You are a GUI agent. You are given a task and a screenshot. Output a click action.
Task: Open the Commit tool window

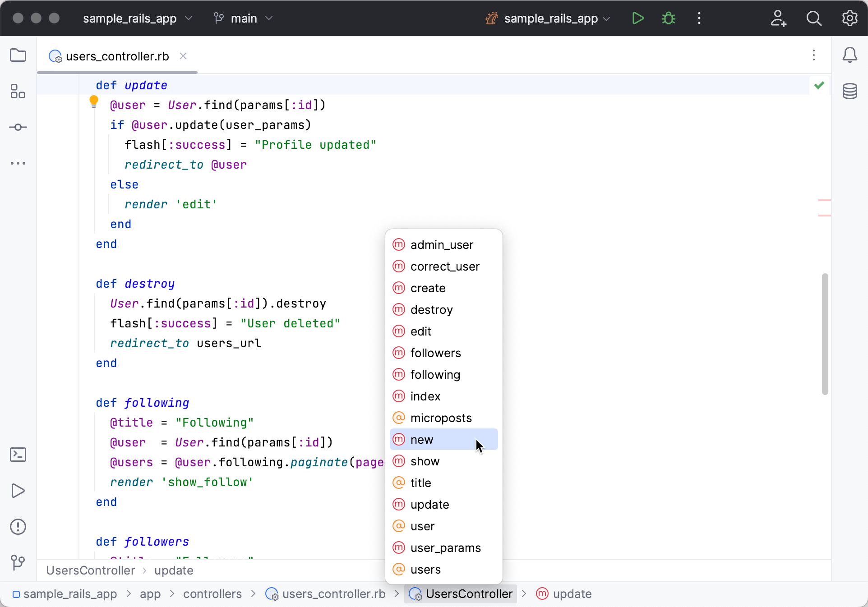pos(18,127)
